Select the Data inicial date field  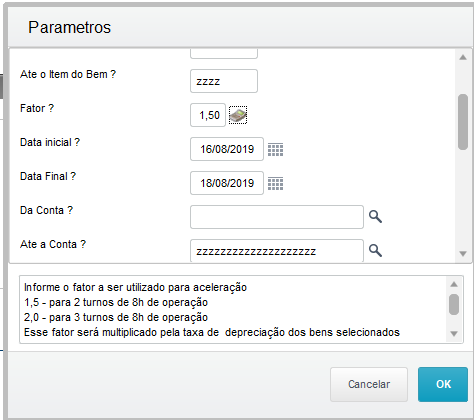227,149
